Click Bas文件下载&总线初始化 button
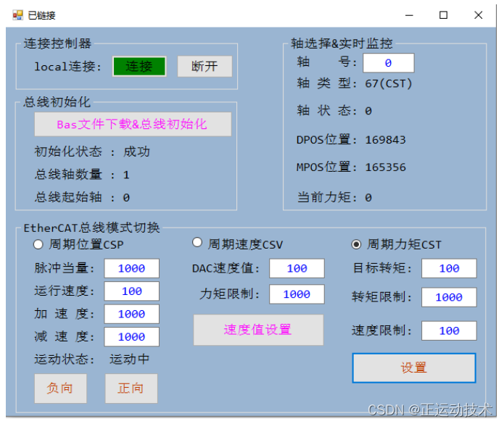This screenshot has width=504, height=424. coord(133,125)
